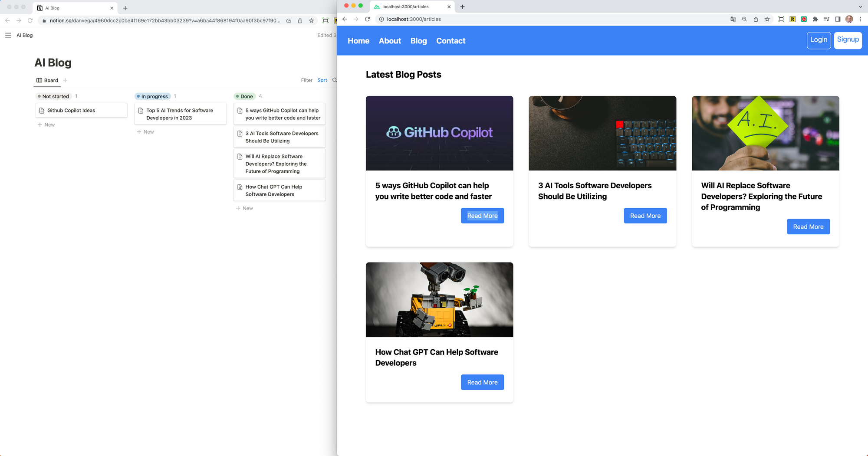
Task: Read more on Chat GPT article
Action: 482,382
